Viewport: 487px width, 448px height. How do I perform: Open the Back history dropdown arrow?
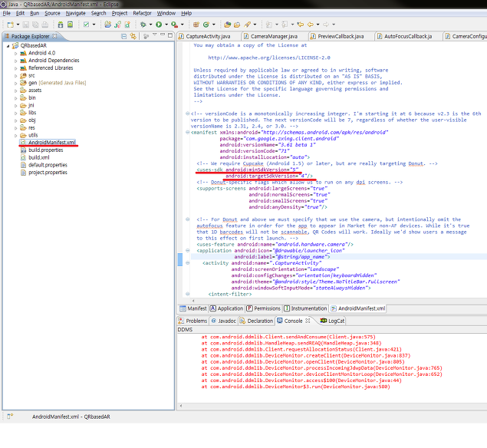click(x=318, y=25)
